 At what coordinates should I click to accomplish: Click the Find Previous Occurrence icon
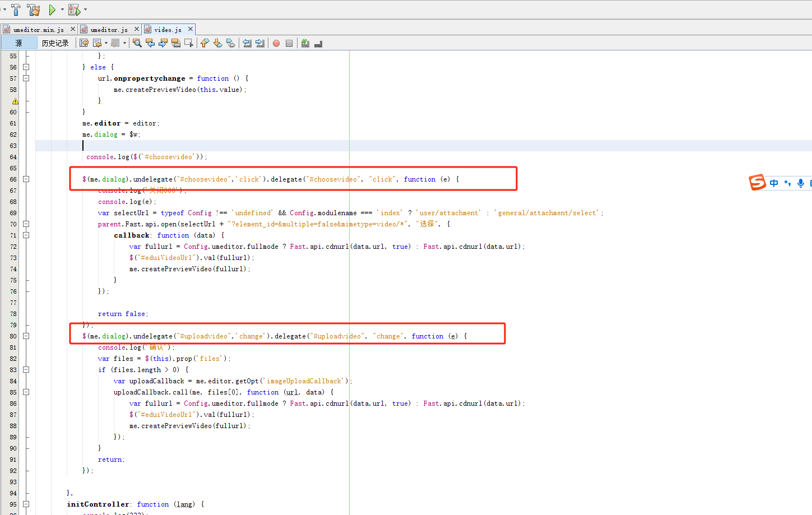[150, 43]
